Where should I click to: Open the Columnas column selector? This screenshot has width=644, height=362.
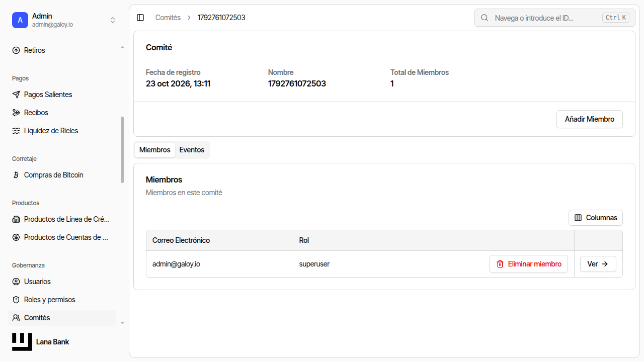point(596,218)
